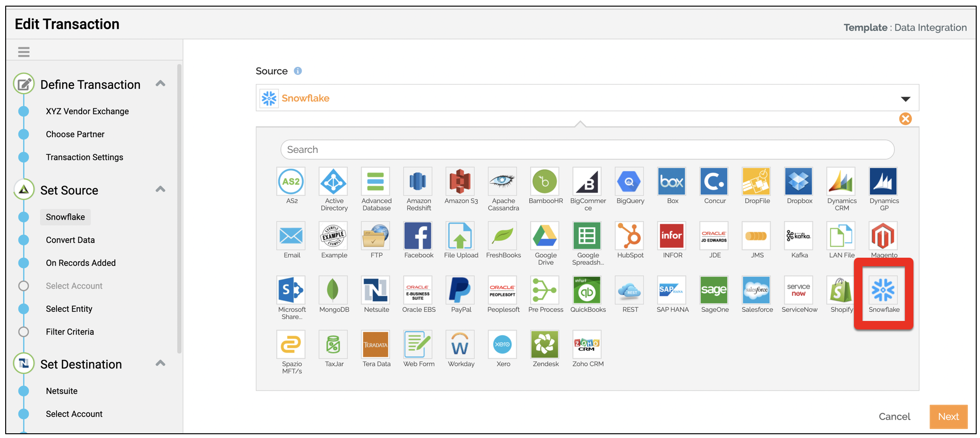Click the Cancel link

click(894, 417)
